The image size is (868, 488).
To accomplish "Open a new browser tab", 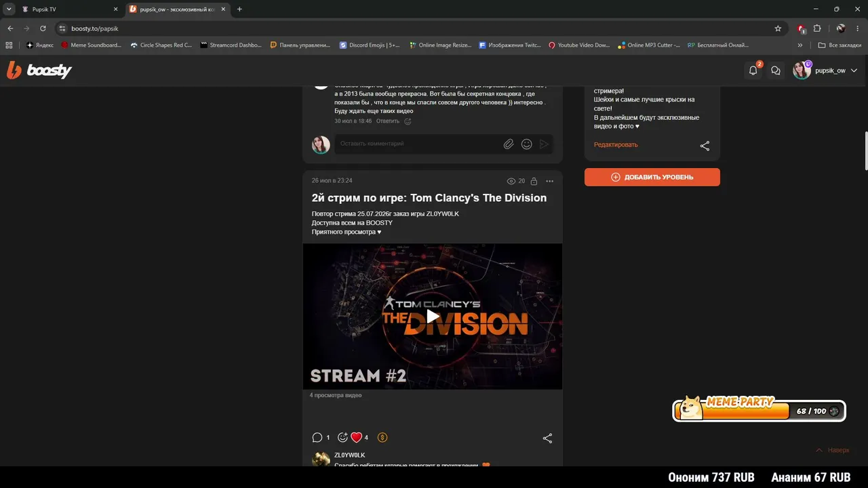I will [239, 9].
